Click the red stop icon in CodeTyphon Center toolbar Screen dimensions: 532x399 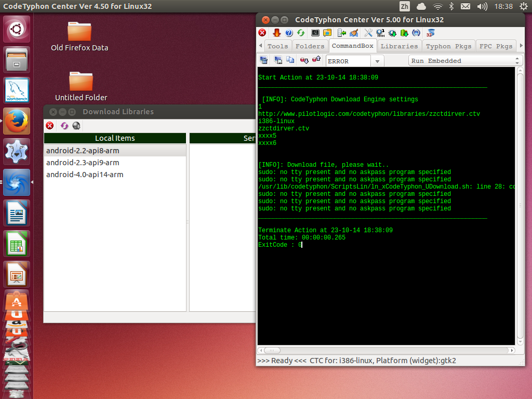point(262,33)
